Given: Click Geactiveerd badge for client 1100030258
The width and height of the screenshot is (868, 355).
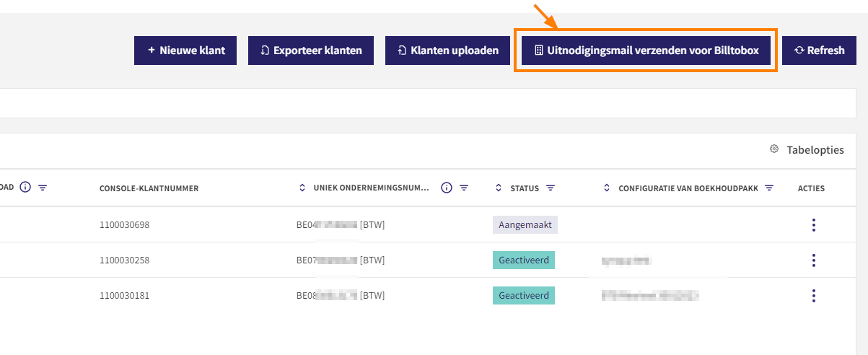Looking at the screenshot, I should click(524, 260).
